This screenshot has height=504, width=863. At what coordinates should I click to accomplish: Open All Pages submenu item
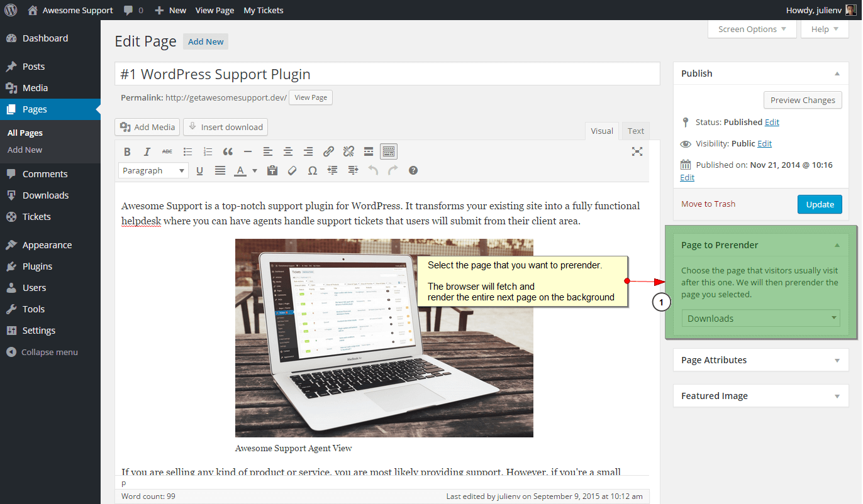pos(25,133)
